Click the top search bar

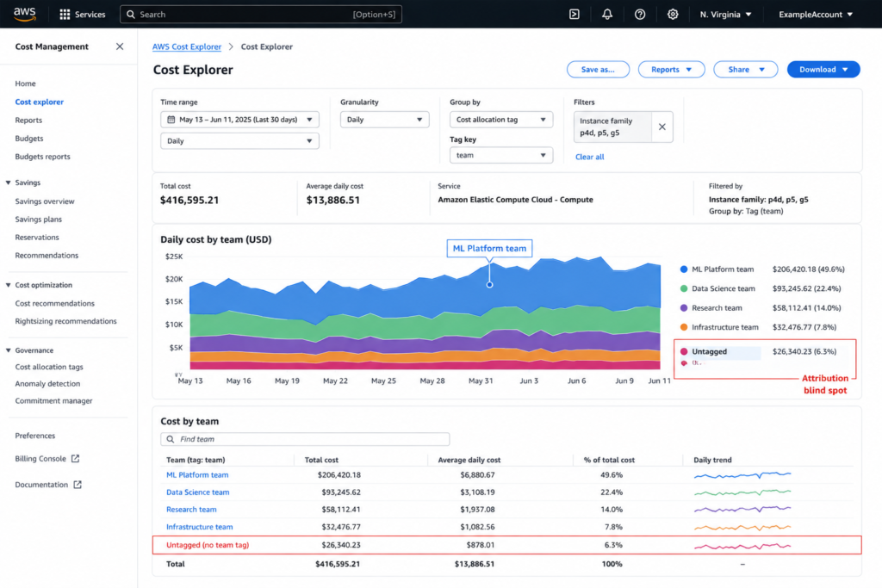click(x=261, y=14)
